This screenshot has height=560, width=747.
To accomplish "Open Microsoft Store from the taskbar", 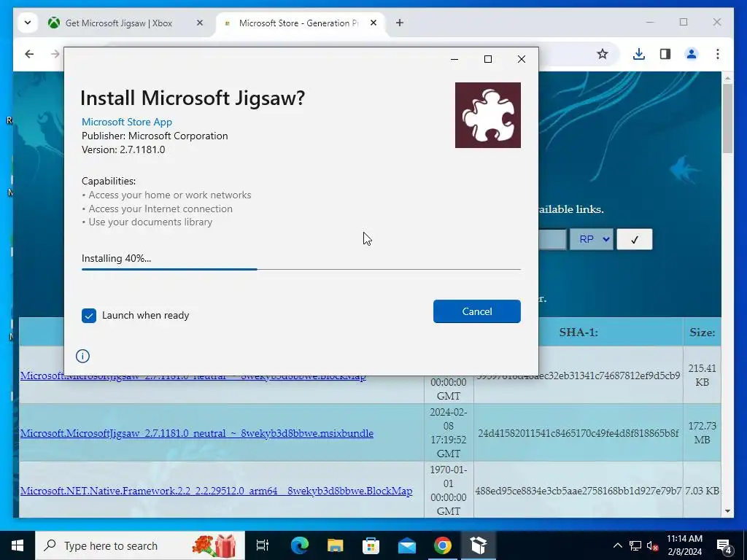I will coord(371,545).
